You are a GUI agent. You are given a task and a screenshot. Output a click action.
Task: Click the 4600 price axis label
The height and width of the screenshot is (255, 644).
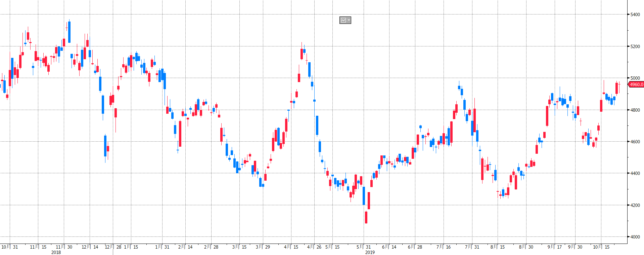[635, 142]
